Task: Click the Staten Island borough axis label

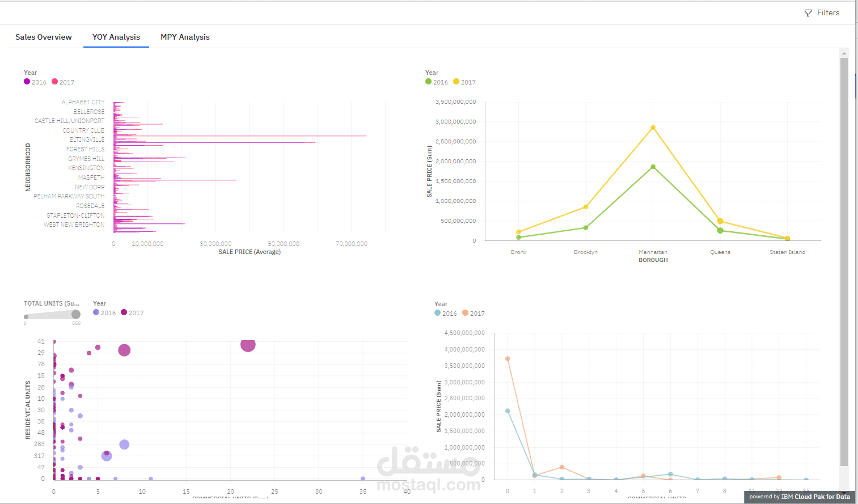Action: [787, 252]
